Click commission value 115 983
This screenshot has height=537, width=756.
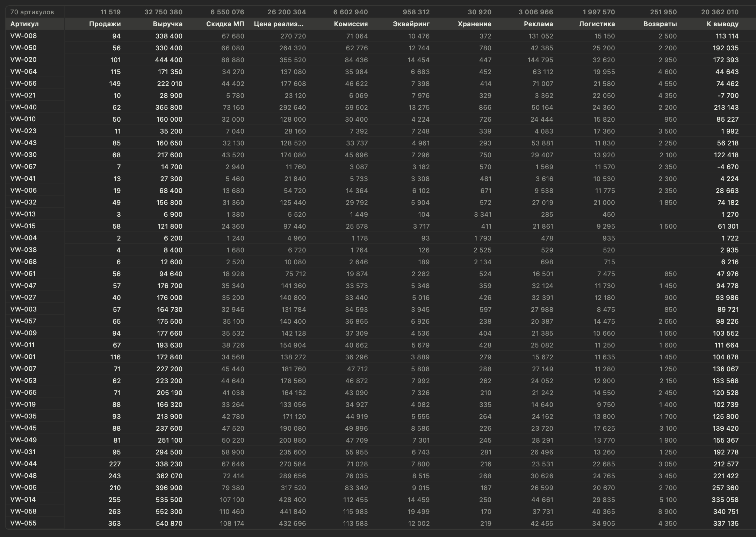pos(355,511)
